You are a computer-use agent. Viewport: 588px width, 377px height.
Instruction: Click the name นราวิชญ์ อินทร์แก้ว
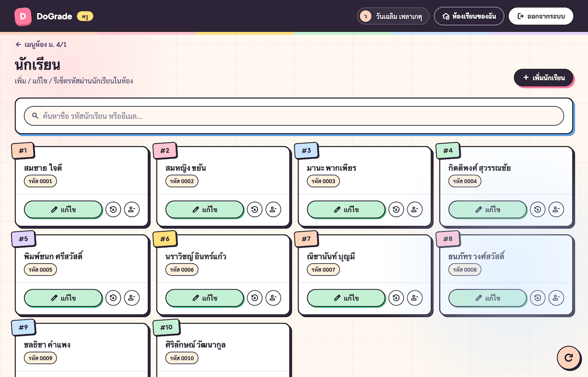(x=196, y=256)
